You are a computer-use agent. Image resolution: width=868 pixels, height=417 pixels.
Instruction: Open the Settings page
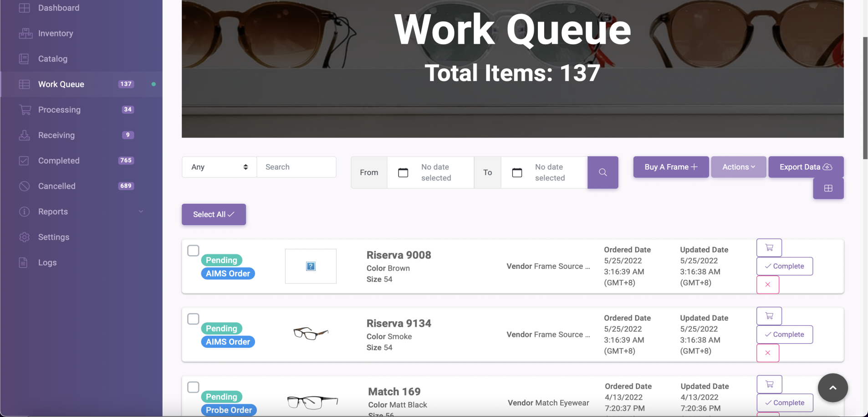54,237
